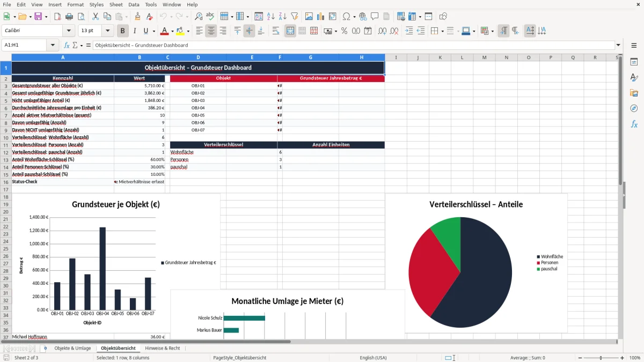This screenshot has width=644, height=362.
Task: Cut the selection with scissors icon
Action: click(95, 17)
